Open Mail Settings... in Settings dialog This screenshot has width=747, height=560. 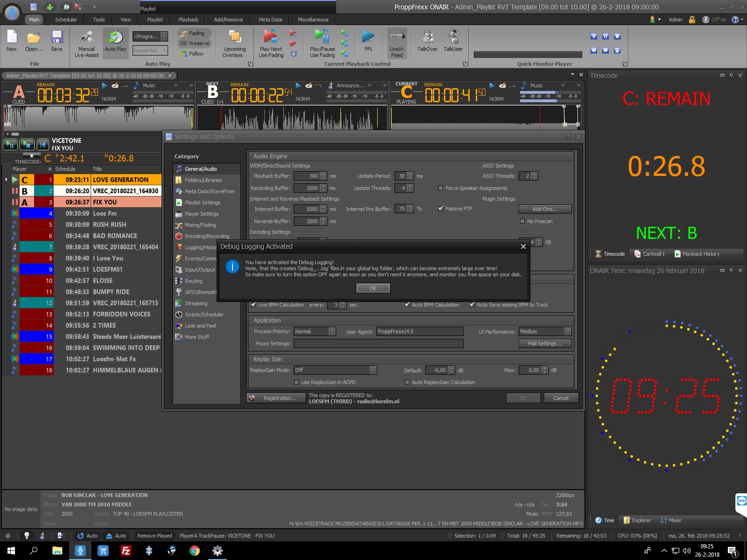click(545, 343)
